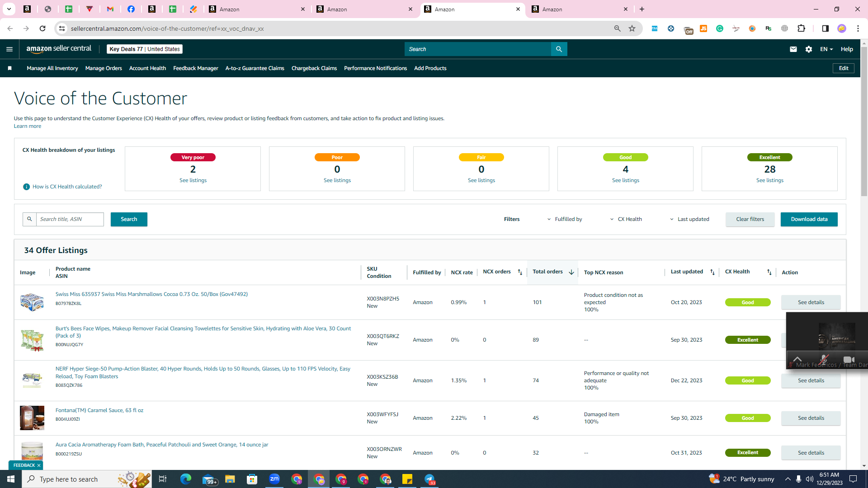The width and height of the screenshot is (868, 488).
Task: Sort by Total orders arrow
Action: pyautogui.click(x=571, y=272)
